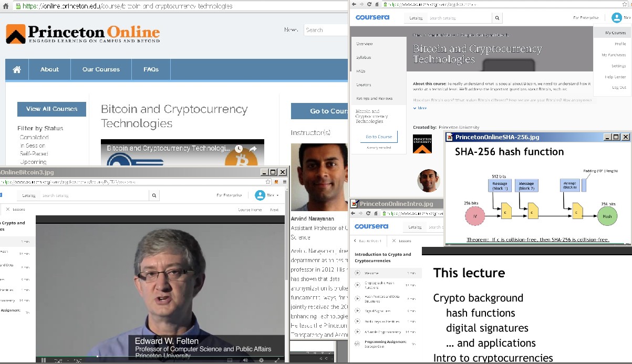Click the Princeton Online logo
This screenshot has width=632, height=364.
(x=82, y=34)
